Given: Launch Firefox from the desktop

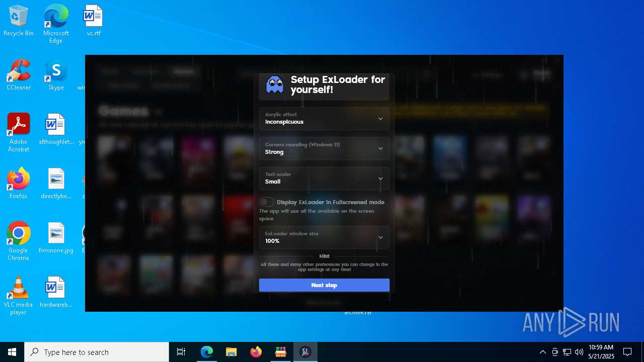Looking at the screenshot, I should (x=19, y=184).
